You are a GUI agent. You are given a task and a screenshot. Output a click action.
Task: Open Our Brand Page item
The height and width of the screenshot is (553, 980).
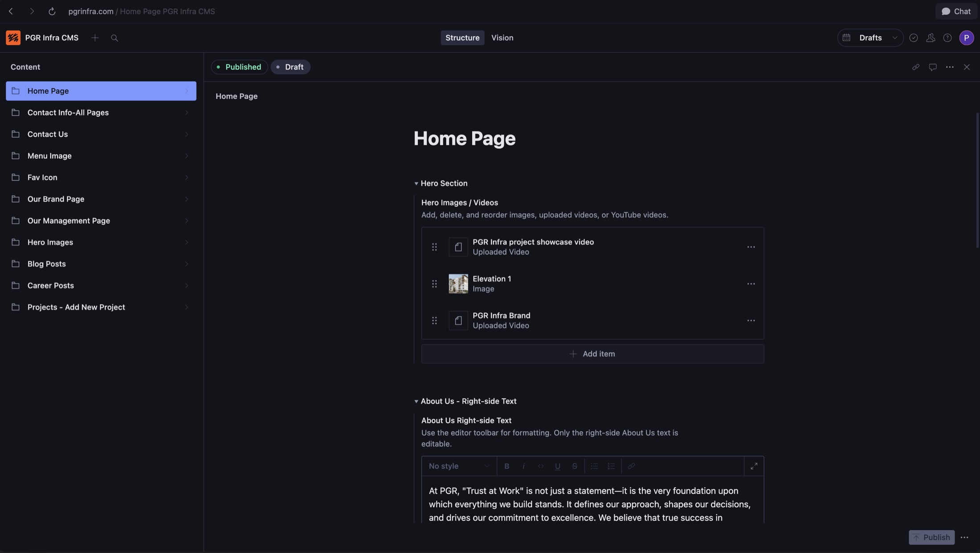101,199
